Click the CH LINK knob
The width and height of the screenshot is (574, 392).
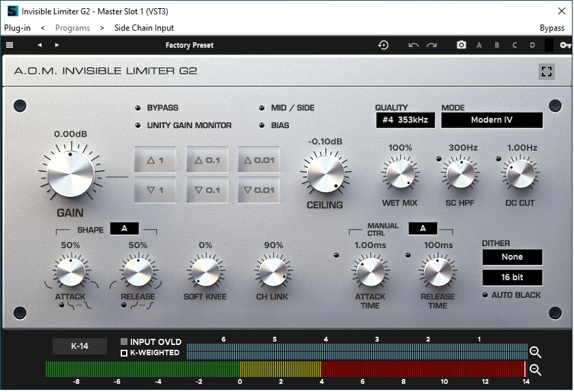(x=273, y=272)
